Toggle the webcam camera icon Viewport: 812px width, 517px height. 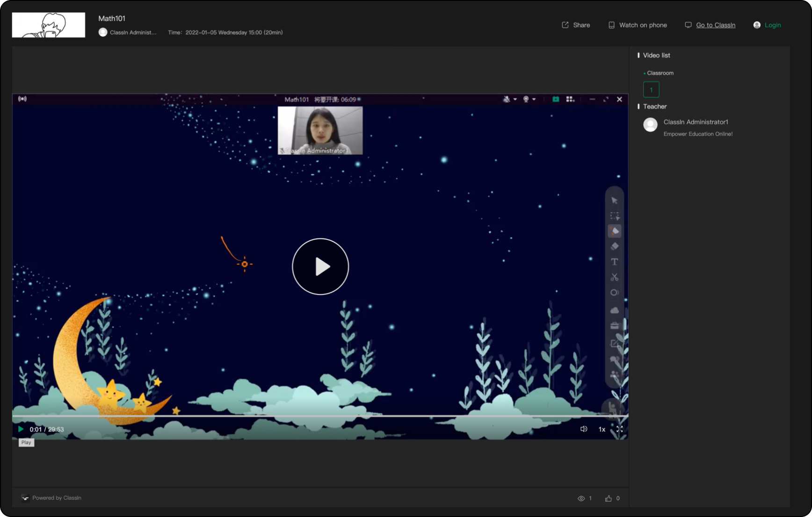[526, 99]
